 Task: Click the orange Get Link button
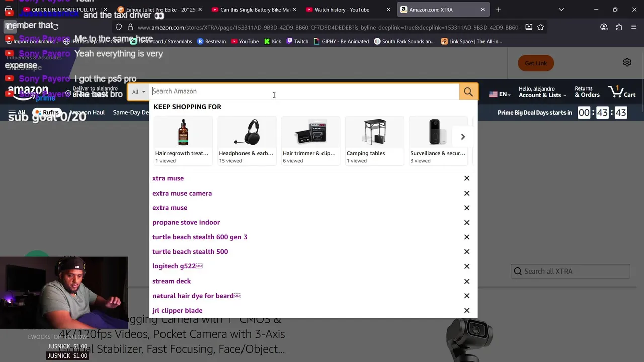(x=536, y=63)
